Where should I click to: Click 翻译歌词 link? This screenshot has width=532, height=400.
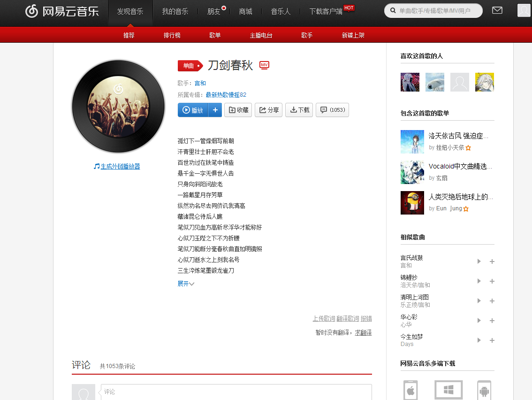(x=348, y=318)
